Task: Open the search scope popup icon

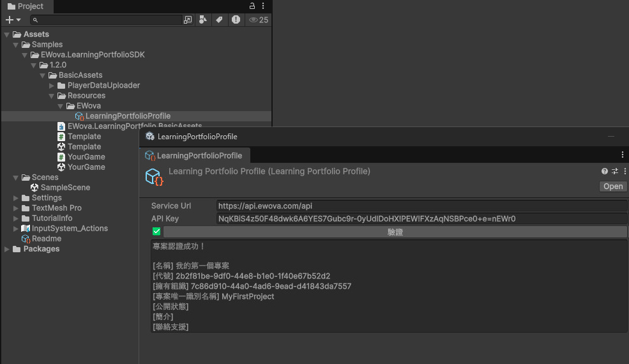Action: (x=187, y=20)
